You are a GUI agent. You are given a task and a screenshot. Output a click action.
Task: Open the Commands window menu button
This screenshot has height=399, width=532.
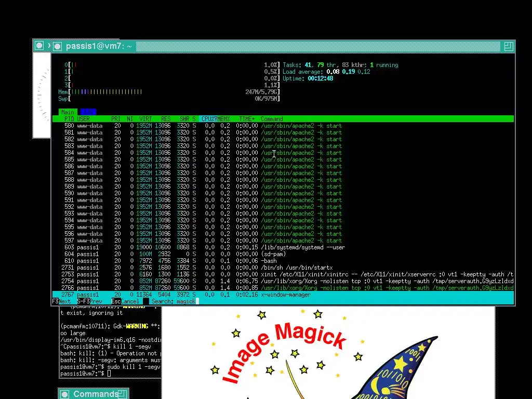[x=64, y=394]
